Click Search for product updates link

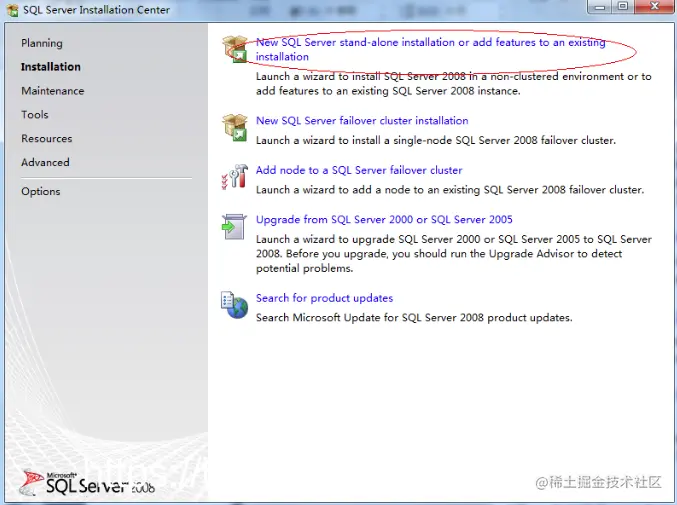coord(325,298)
